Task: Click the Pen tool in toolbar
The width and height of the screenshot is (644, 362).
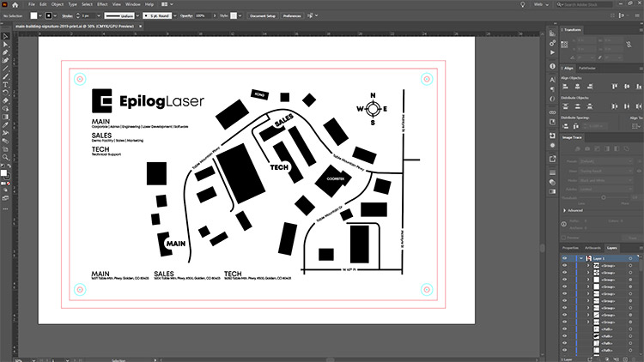Action: tap(5, 53)
